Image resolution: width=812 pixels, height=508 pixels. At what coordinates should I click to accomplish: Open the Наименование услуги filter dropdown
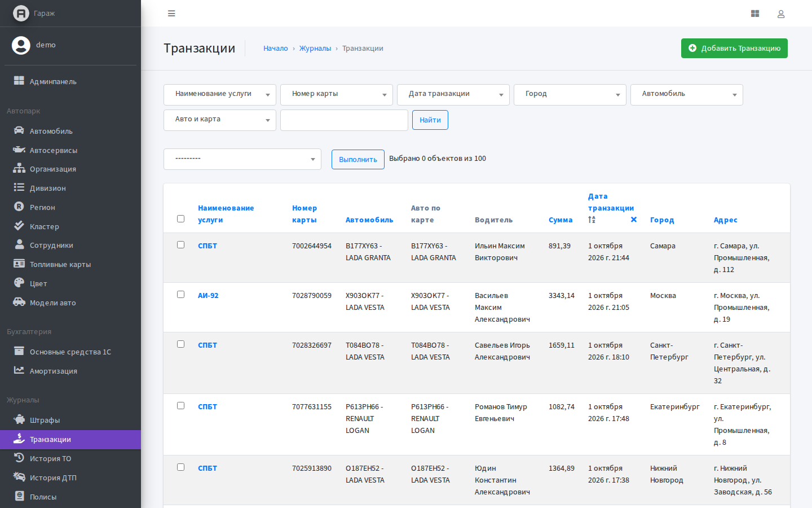pos(220,95)
